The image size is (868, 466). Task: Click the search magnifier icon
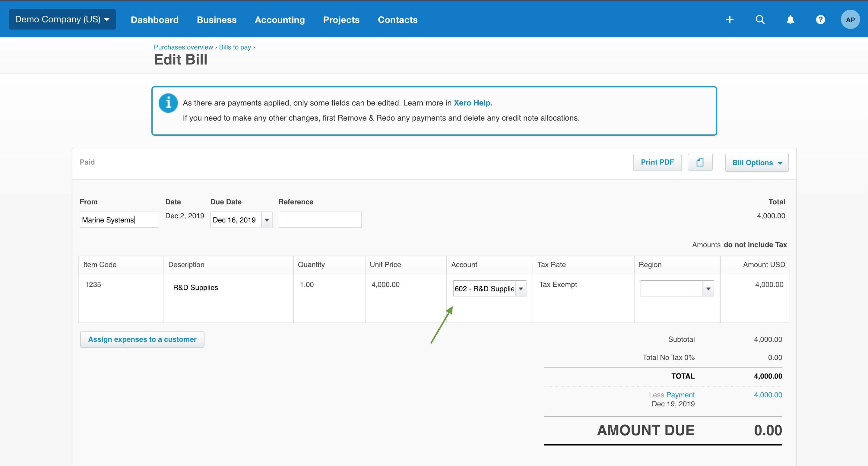click(x=760, y=19)
